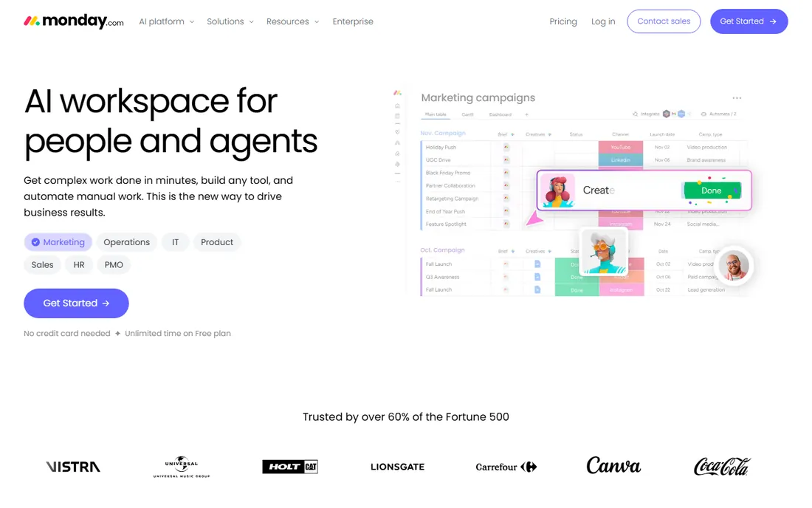
Task: Open the Q3 Awareness creatives document icon
Action: point(537,277)
